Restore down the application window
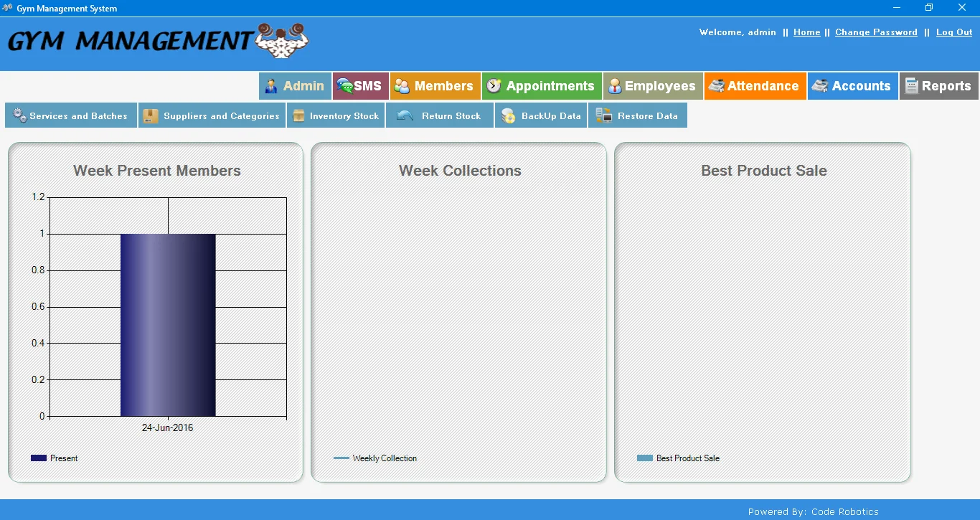The image size is (980, 520). click(929, 8)
